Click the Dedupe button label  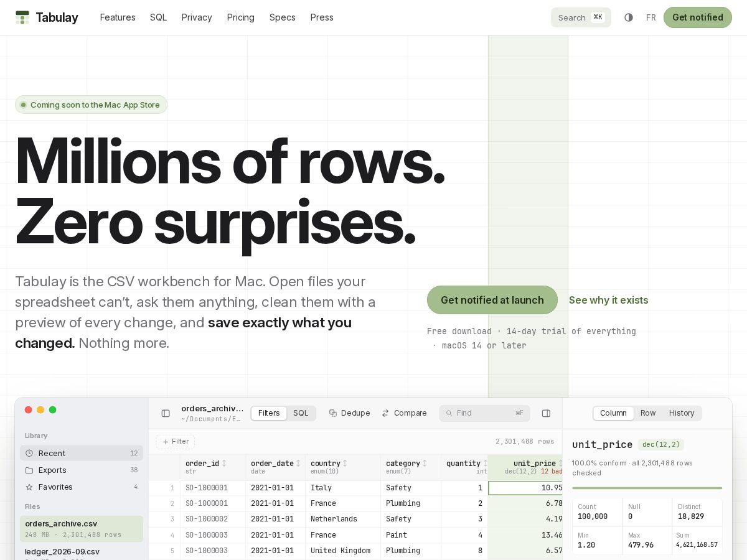355,413
